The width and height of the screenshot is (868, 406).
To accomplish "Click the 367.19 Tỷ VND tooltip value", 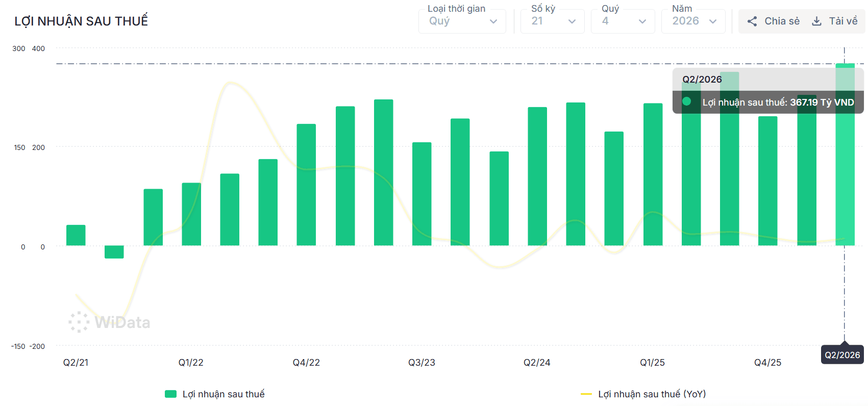I will [x=822, y=103].
